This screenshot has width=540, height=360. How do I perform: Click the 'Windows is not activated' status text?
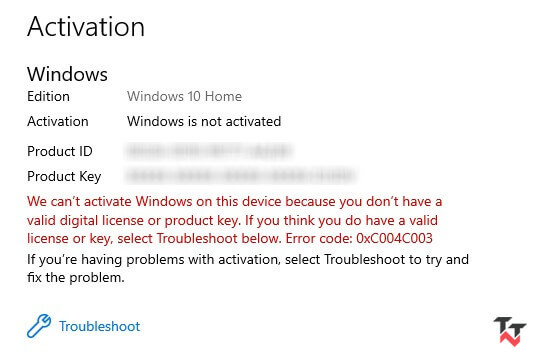point(204,121)
